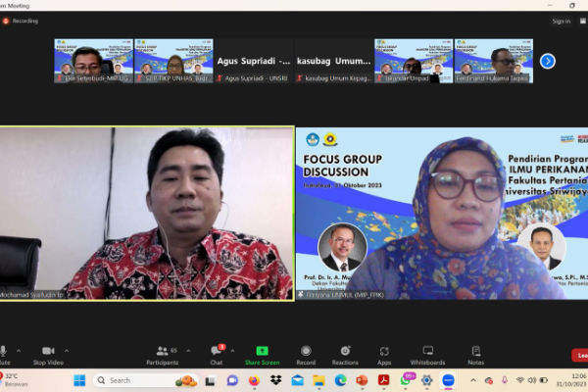Open the Apps panel
Screen dimensions: 588x392
384,355
